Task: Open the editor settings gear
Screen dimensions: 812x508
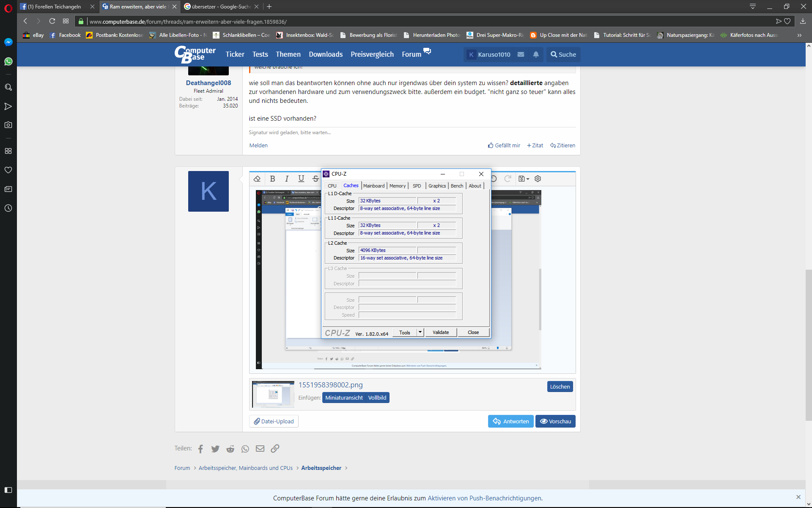Action: (538, 179)
